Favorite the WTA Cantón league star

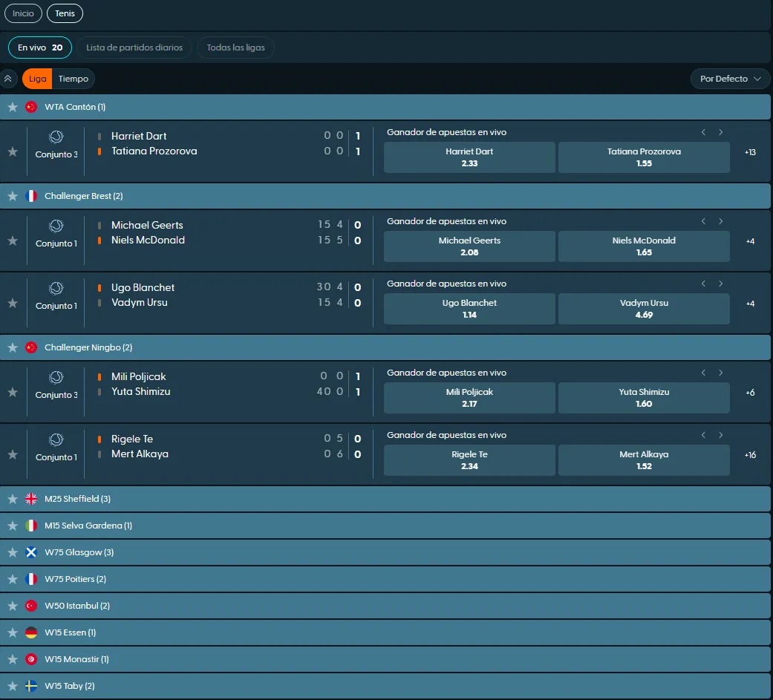(13, 107)
